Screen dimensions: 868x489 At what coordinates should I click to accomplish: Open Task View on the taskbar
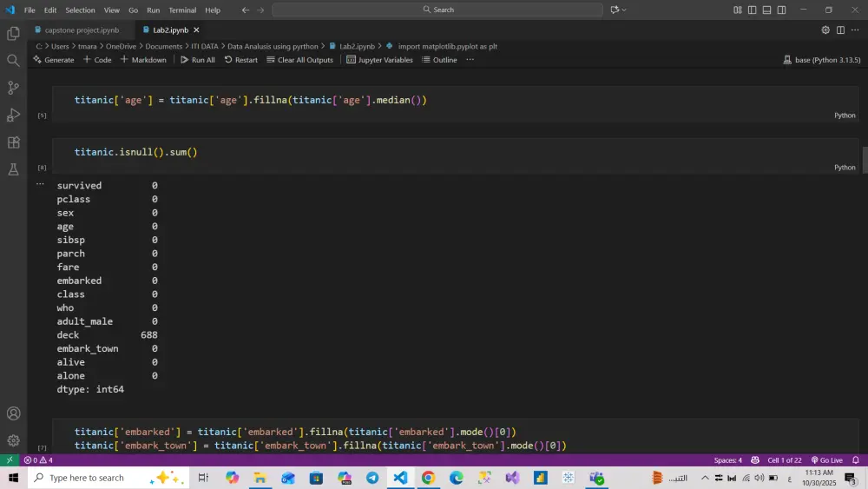[x=203, y=478]
